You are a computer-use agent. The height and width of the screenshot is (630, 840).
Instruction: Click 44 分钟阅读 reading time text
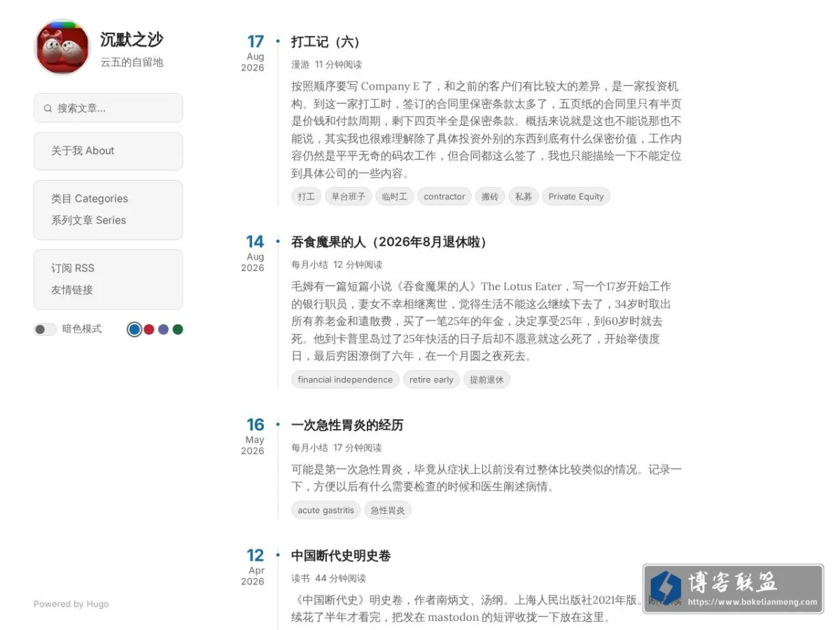point(341,578)
